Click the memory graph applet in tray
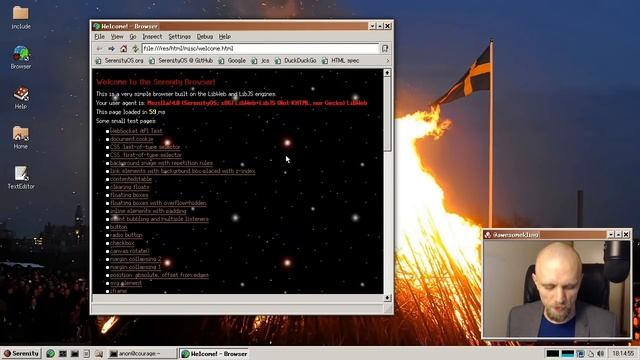This screenshot has height=360, width=640. 567,353
